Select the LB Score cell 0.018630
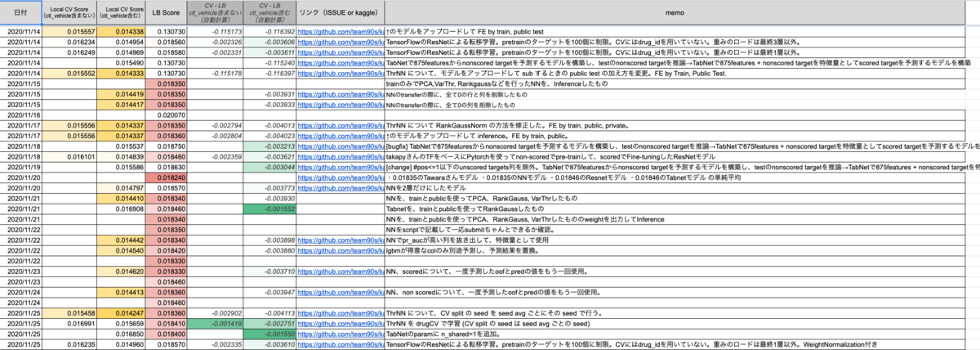The height and width of the screenshot is (350, 980). [166, 166]
